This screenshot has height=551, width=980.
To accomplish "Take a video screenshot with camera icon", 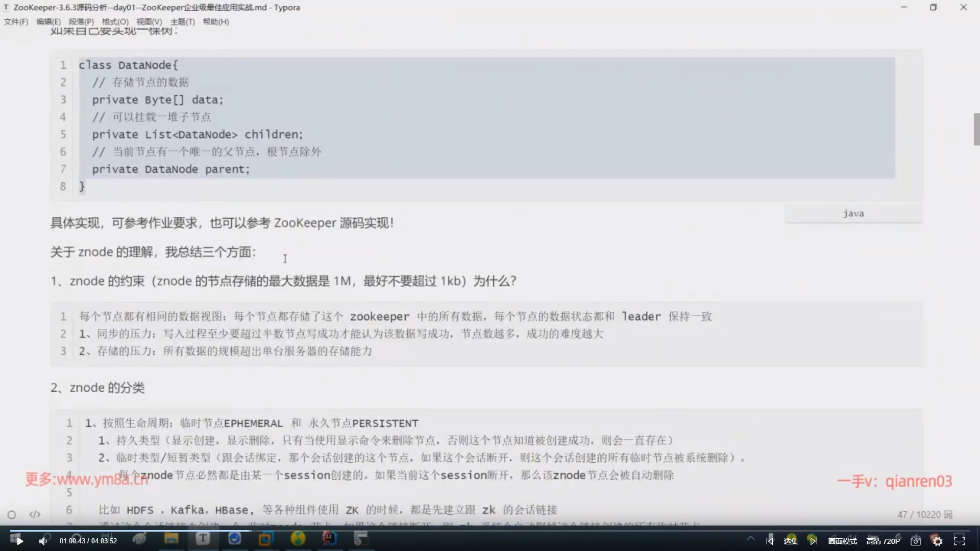I will 916,541.
